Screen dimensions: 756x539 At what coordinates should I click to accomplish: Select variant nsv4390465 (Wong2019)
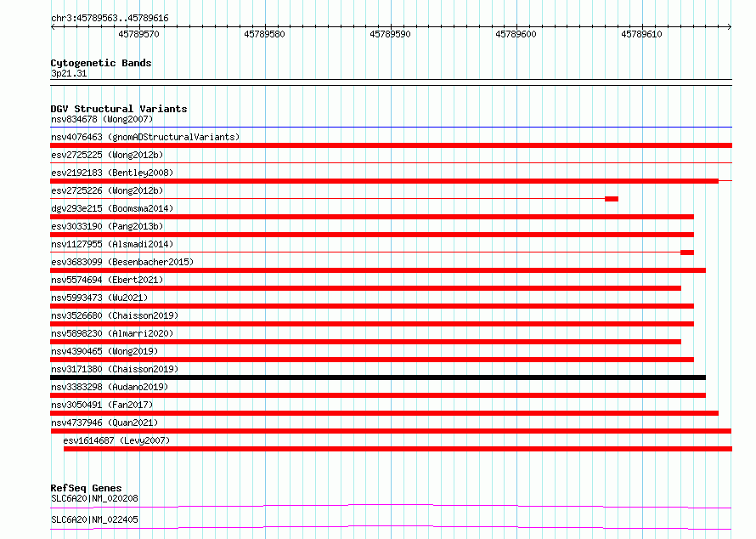coord(104,351)
